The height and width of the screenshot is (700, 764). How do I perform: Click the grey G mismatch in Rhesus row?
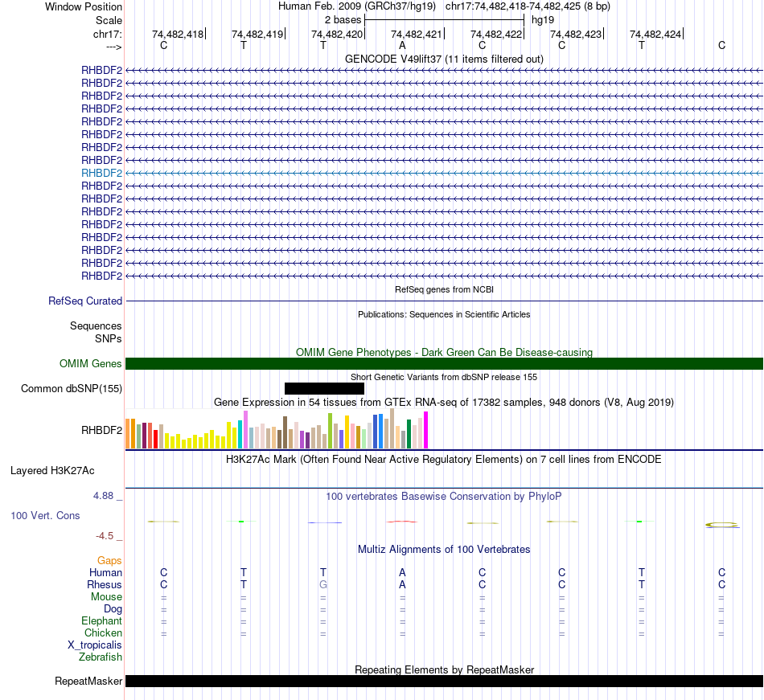323,584
